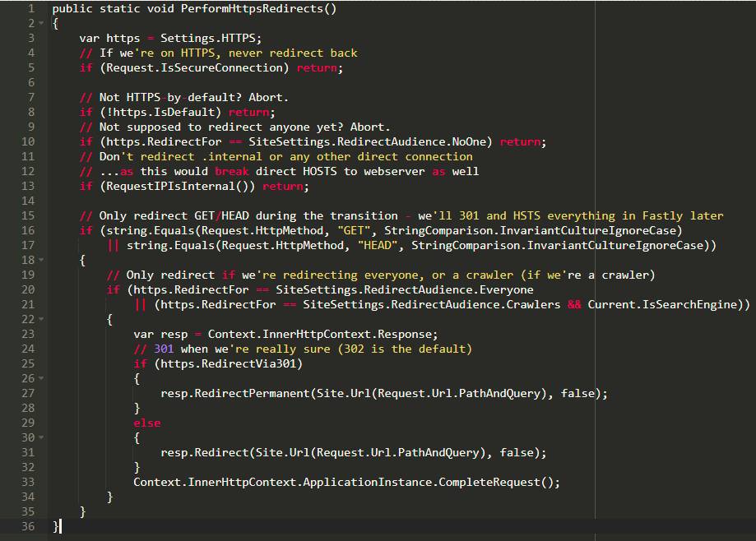Viewport: 756px width, 541px height.
Task: Click resp.RedirectPermanent on line 27
Action: (234, 394)
